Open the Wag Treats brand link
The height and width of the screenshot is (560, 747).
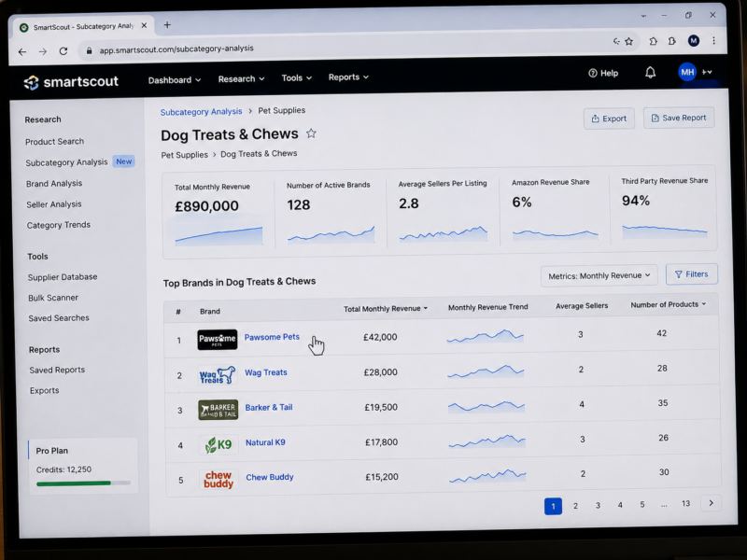click(266, 372)
